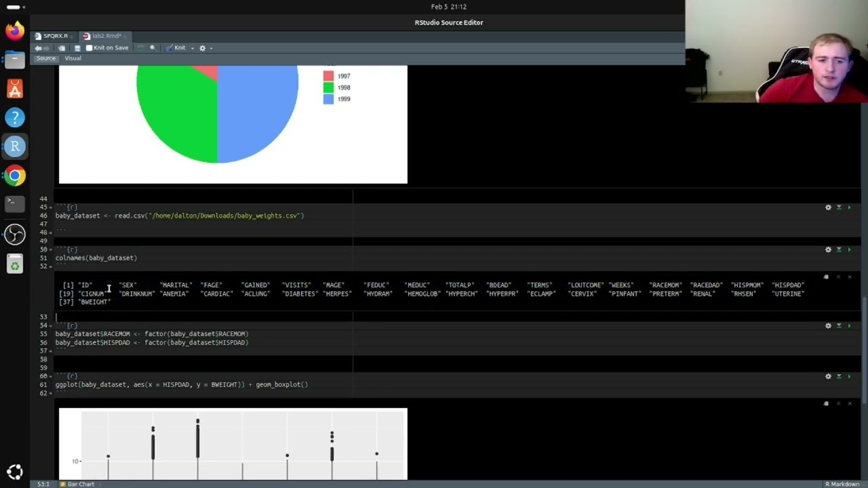The width and height of the screenshot is (868, 488).
Task: Open chunk options gear for factor chunk
Action: (x=828, y=325)
